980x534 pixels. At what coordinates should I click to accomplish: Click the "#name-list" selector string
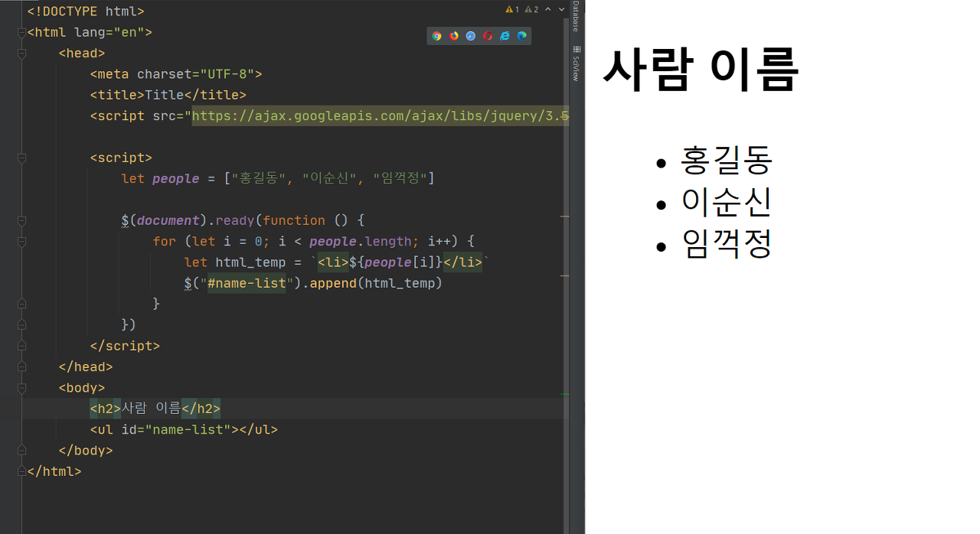pyautogui.click(x=247, y=283)
